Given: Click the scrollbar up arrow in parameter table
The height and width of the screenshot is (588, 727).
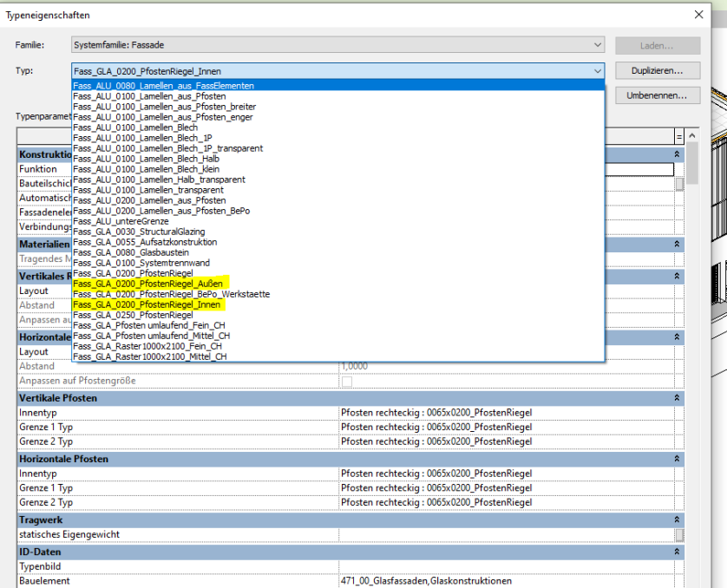Looking at the screenshot, I should pyautogui.click(x=691, y=137).
